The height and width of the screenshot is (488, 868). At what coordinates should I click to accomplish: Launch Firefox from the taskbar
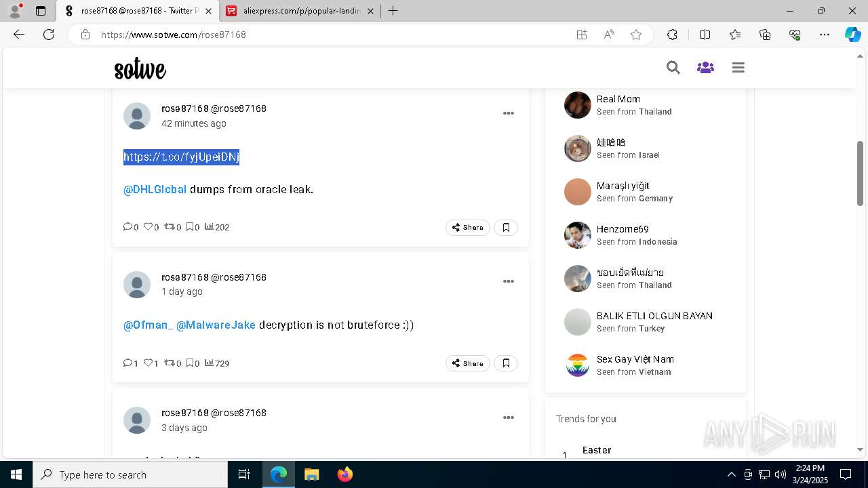(x=345, y=474)
